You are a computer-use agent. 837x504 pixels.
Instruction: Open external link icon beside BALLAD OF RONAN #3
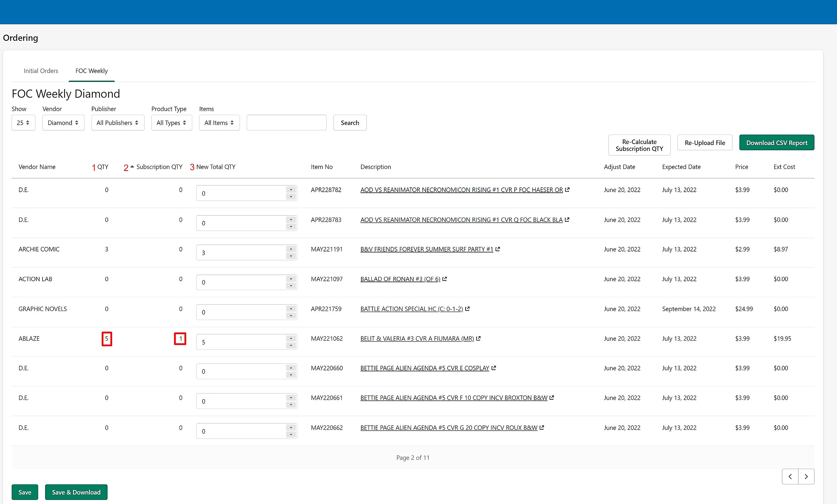click(445, 279)
